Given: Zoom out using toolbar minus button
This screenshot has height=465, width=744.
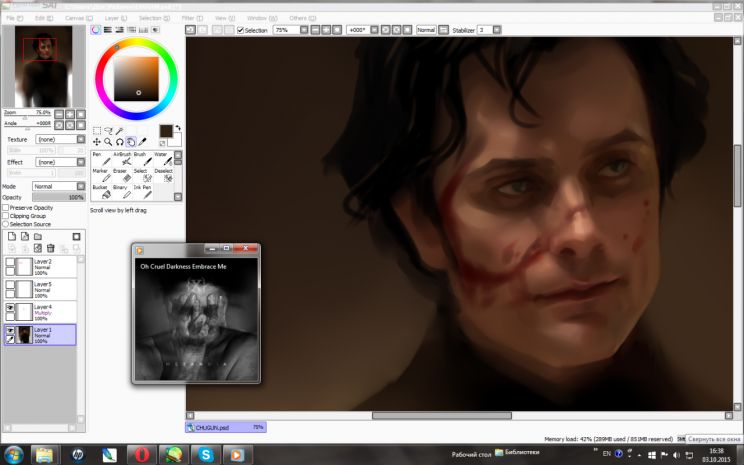Looking at the screenshot, I should 315,30.
